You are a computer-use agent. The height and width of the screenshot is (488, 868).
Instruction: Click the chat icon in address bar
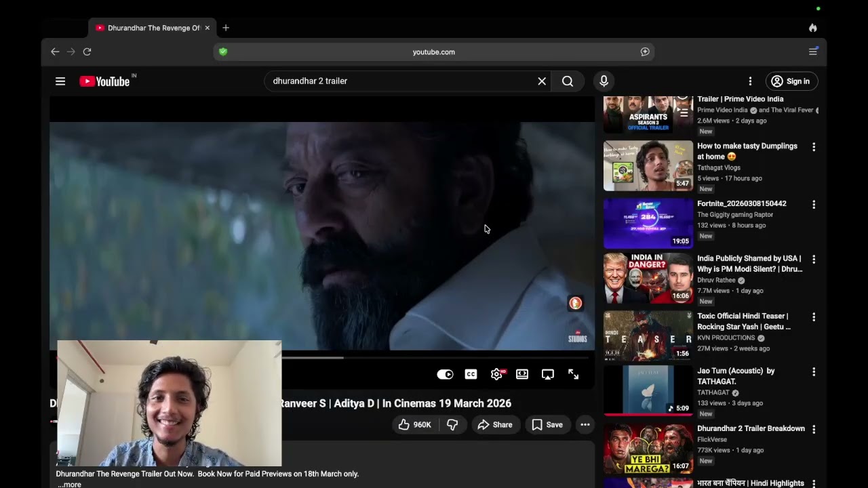[x=645, y=52]
